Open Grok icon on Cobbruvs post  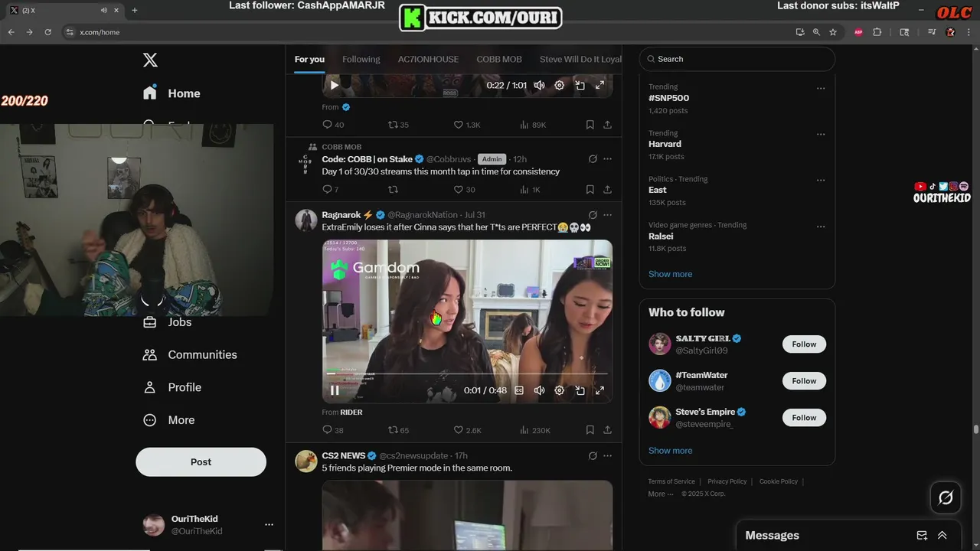coord(593,159)
